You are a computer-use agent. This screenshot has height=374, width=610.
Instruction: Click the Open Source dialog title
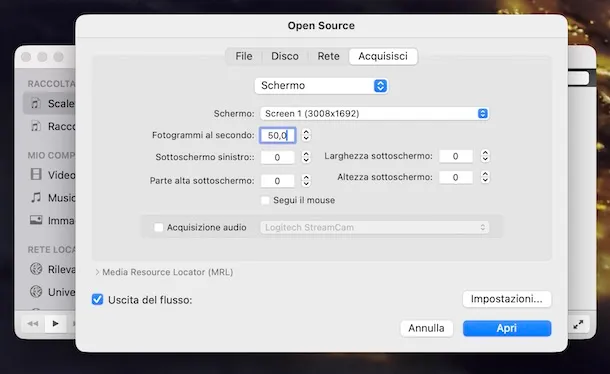click(321, 26)
